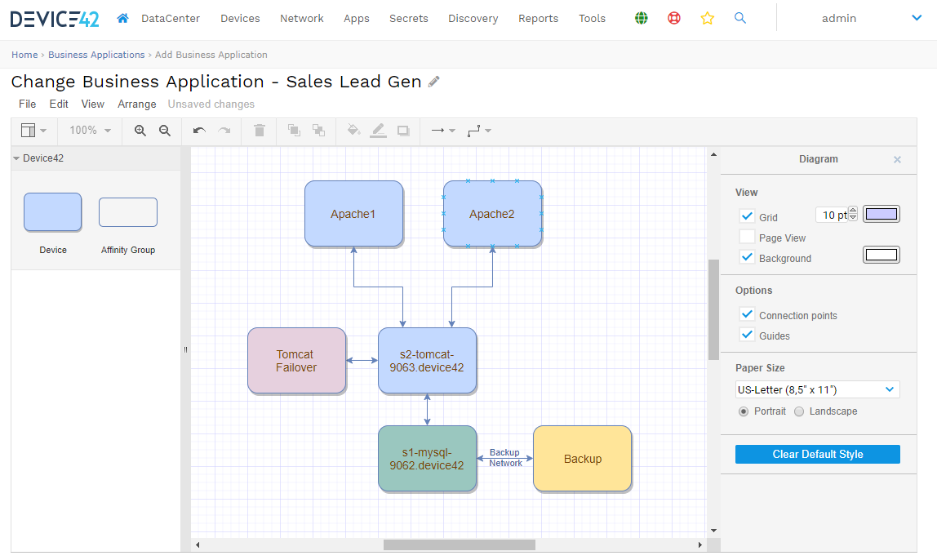Open the View menu
The image size is (937, 560).
(92, 104)
